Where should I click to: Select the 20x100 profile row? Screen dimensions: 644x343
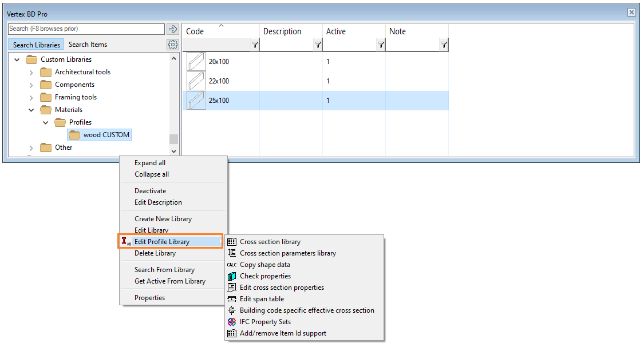click(219, 62)
